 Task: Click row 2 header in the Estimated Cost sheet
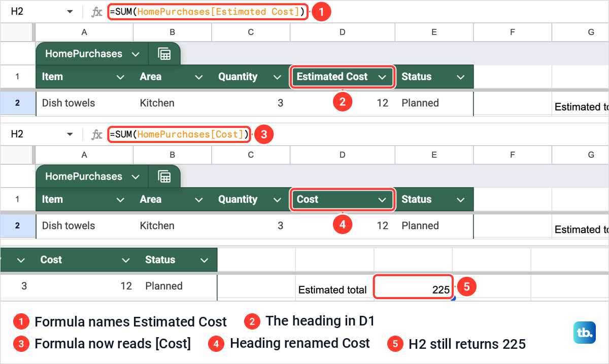[x=17, y=103]
